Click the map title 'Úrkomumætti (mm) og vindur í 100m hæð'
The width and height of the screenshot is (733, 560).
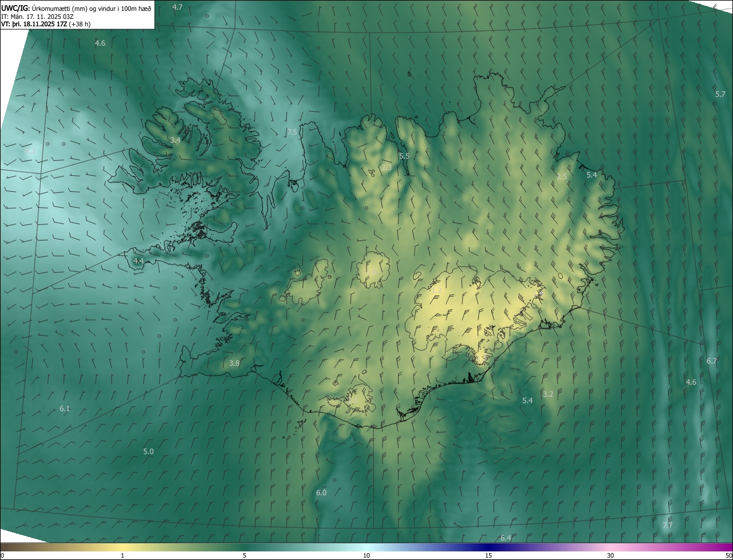coord(91,7)
